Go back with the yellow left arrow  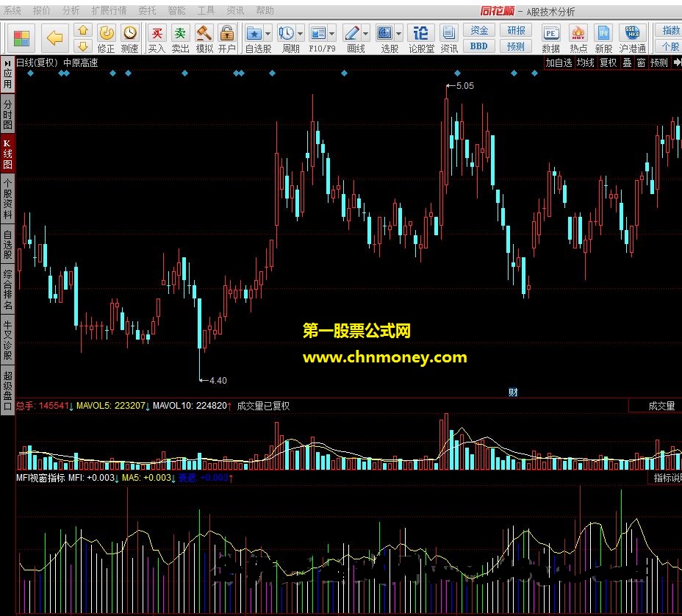(x=54, y=37)
